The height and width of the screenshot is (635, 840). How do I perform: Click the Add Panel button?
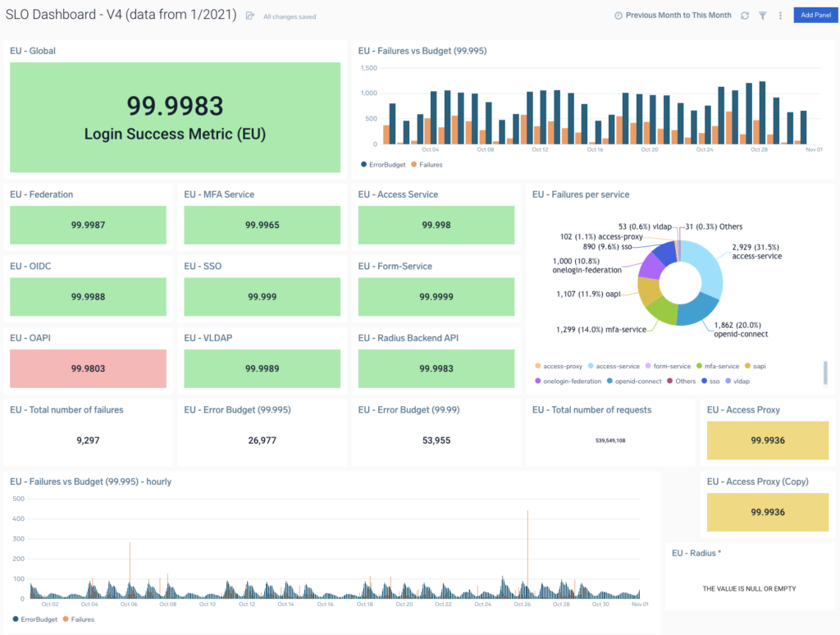[x=815, y=15]
